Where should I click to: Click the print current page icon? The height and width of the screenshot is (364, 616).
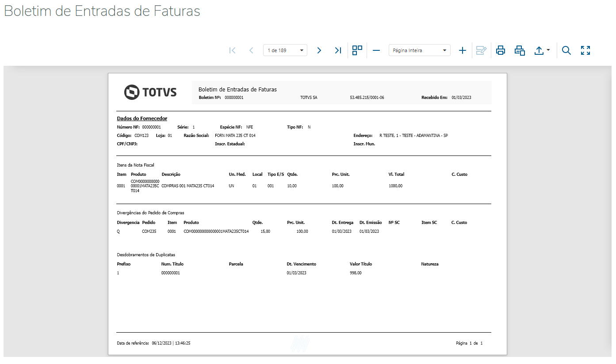tap(520, 50)
